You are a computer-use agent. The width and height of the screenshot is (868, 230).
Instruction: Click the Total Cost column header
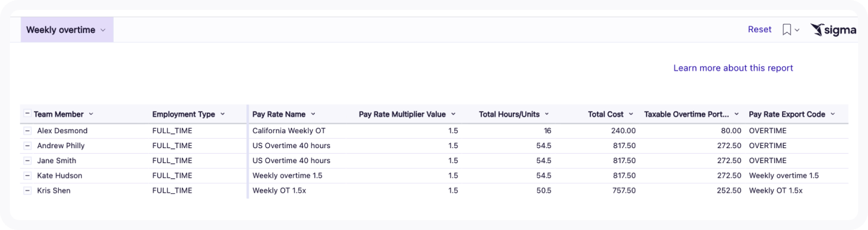[606, 114]
